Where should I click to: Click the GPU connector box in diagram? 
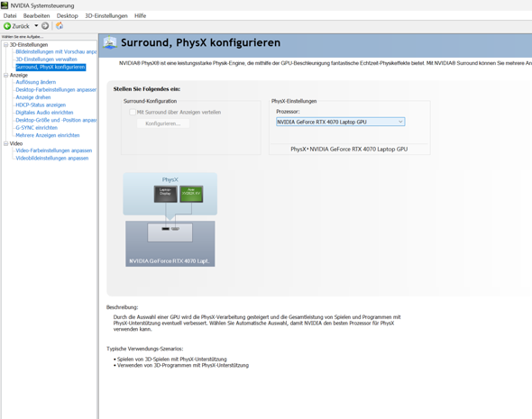(170, 232)
